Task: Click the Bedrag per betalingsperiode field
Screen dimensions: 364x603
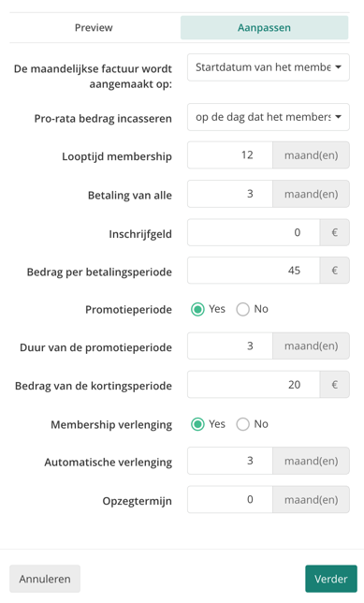Action: (254, 271)
